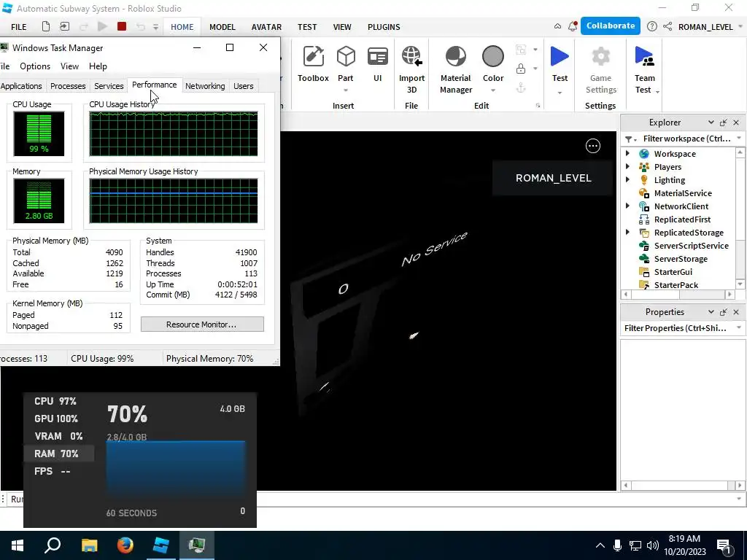Open Game Settings gear
The width and height of the screenshot is (747, 560).
(x=600, y=57)
